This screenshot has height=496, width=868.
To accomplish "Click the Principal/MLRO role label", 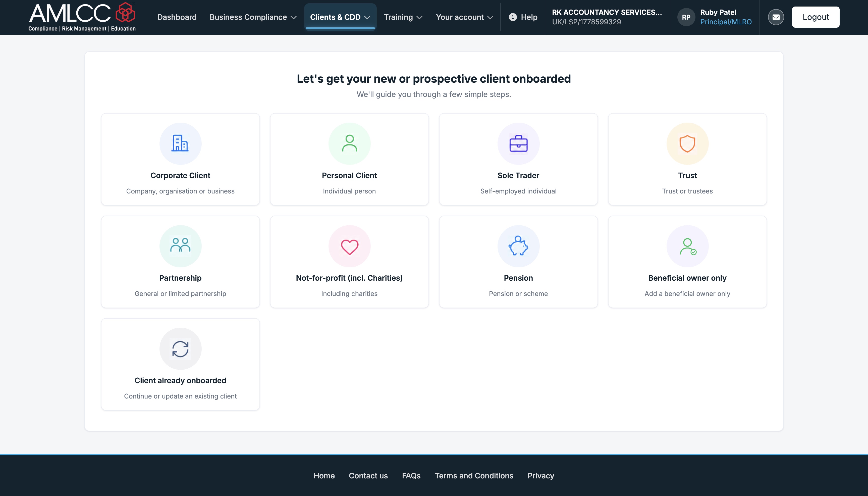I will (726, 22).
